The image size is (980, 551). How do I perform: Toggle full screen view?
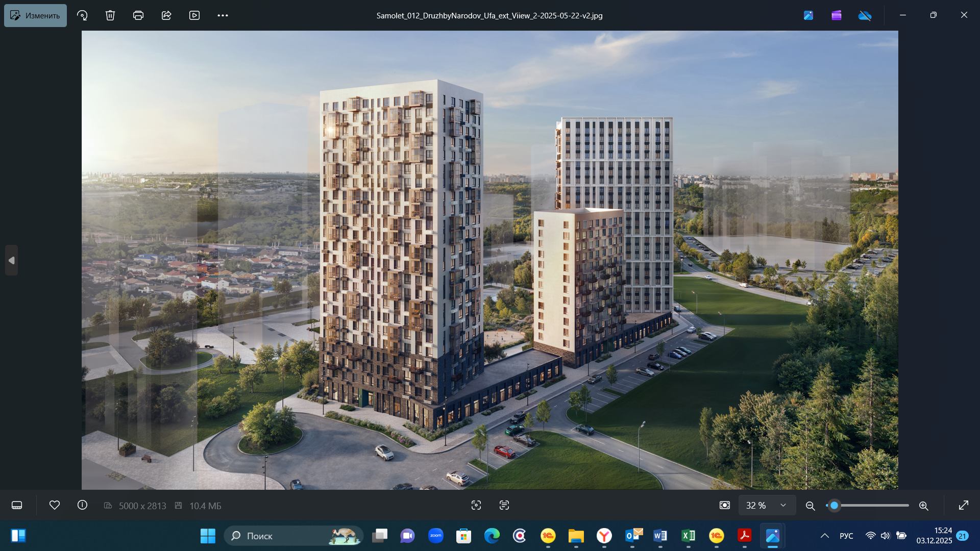(x=964, y=505)
